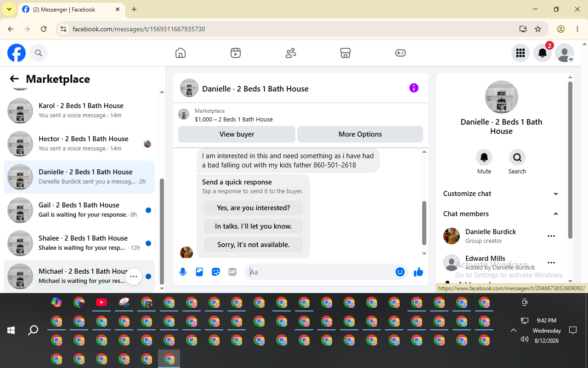
Task: Bookmark this page with the star icon
Action: [538, 29]
